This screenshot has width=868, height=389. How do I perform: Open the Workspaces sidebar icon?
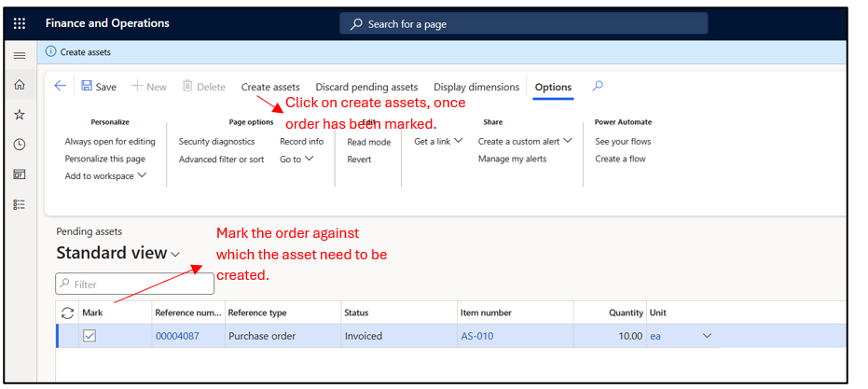pyautogui.click(x=20, y=174)
